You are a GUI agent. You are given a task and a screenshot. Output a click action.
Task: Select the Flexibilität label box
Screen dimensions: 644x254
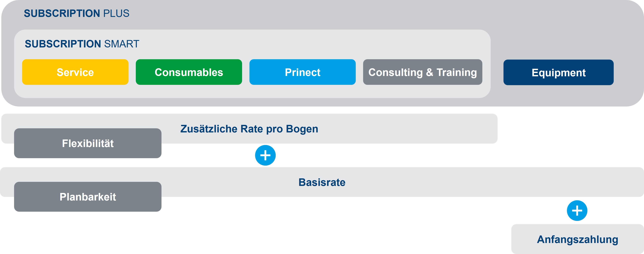click(x=88, y=143)
